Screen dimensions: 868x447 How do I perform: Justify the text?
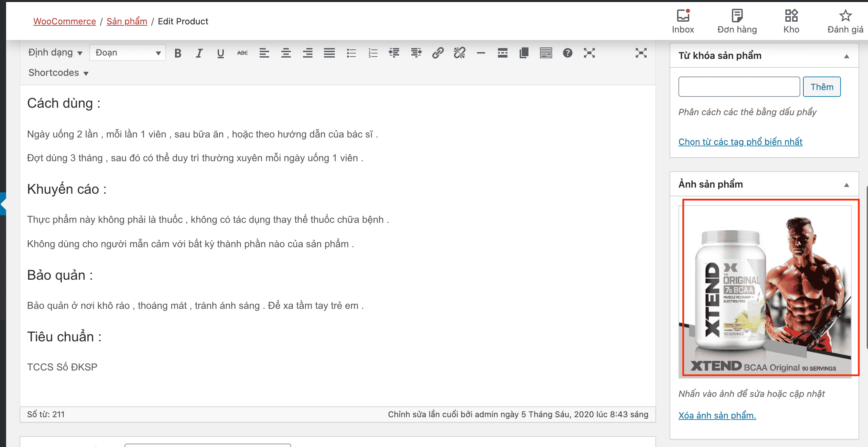(x=329, y=53)
